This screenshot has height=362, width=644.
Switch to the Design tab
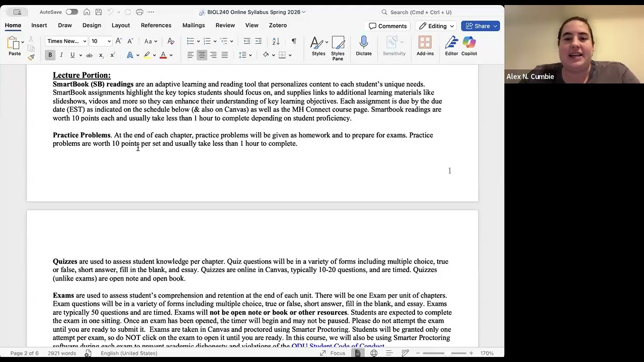pos(92,25)
